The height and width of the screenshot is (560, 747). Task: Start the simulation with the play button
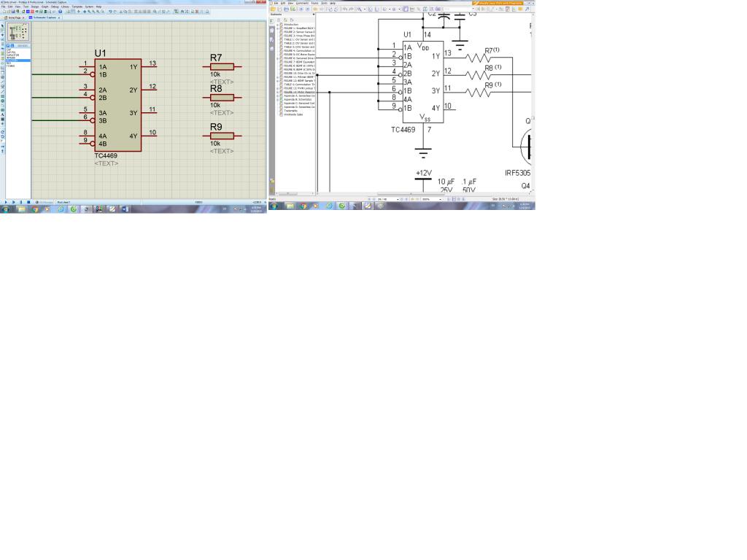pos(6,202)
